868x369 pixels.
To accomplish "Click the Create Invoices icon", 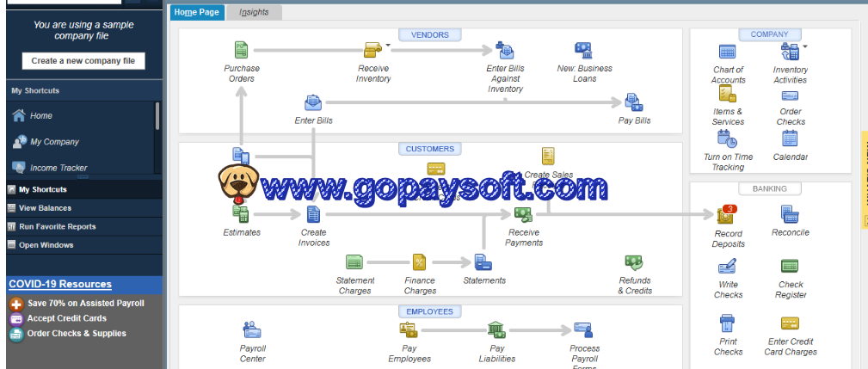I will (x=313, y=214).
